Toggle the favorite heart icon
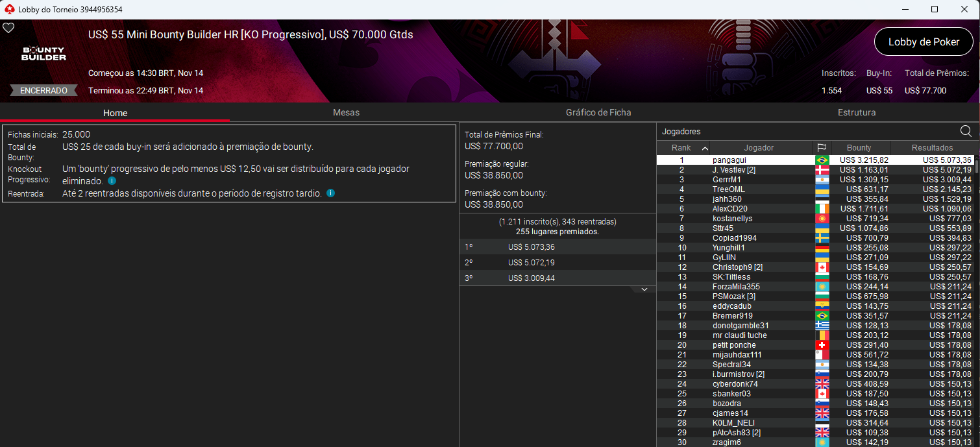Image resolution: width=980 pixels, height=447 pixels. (x=8, y=28)
